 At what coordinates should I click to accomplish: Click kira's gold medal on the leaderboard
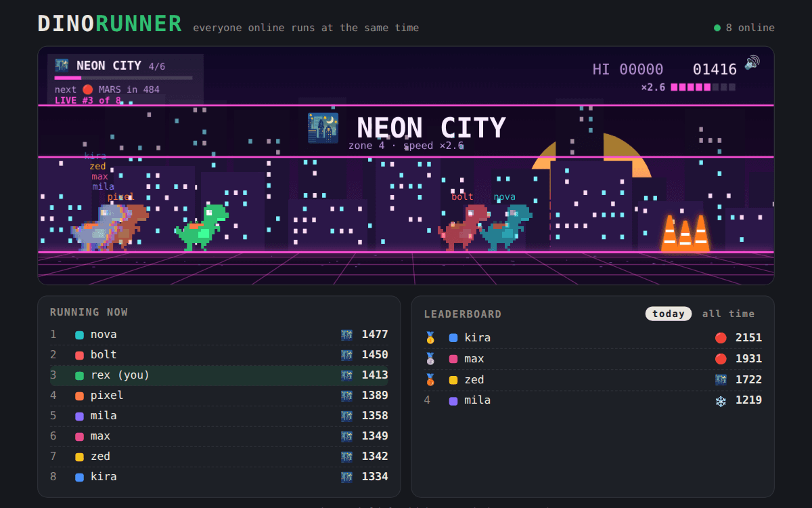click(430, 338)
